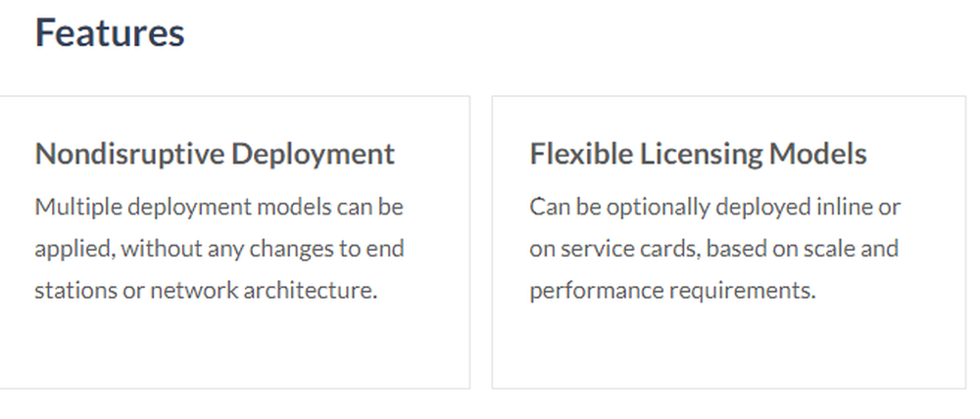Click the line 'on service cards, based on scale and'

coord(714,249)
